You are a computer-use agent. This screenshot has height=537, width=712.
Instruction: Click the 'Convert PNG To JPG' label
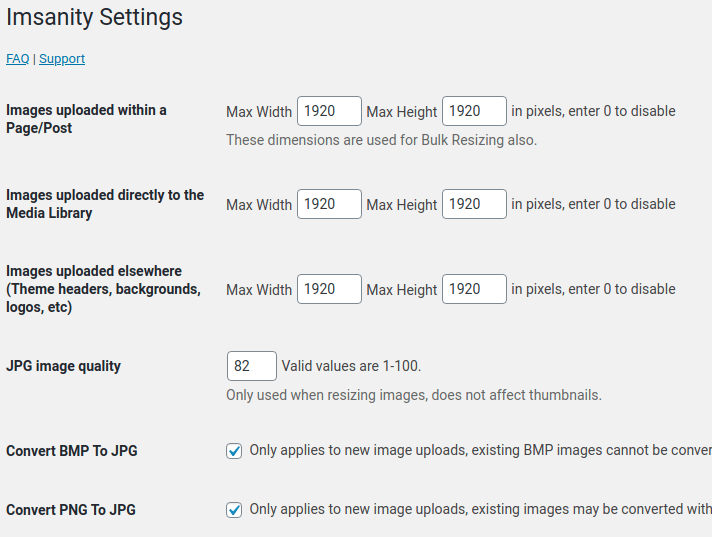click(71, 510)
